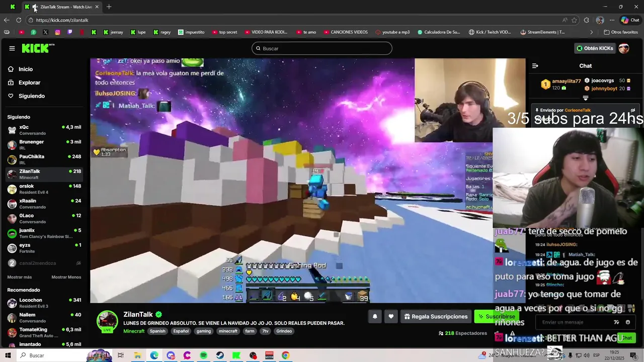
Task: Expand list with Mostrar más
Action: [20, 277]
